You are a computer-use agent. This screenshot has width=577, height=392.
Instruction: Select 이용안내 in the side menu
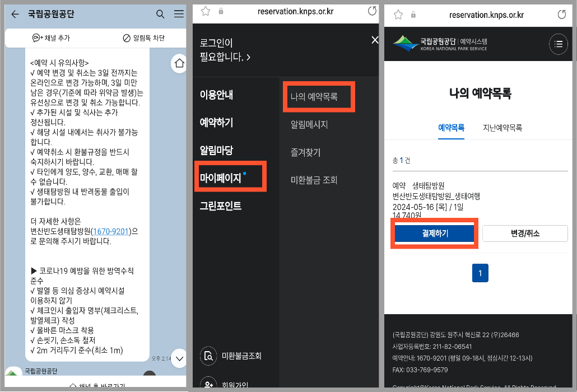[x=216, y=95]
